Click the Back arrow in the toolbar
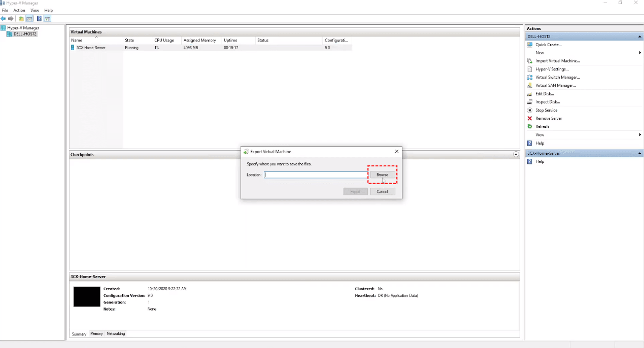The image size is (644, 348). pyautogui.click(x=3, y=19)
